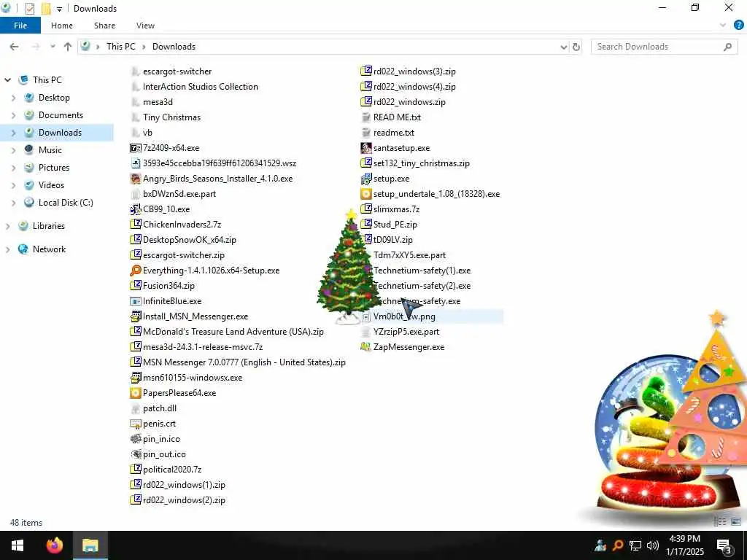
Task: Open Quick Access Toolbar customize dropdown
Action: pyautogui.click(x=59, y=9)
